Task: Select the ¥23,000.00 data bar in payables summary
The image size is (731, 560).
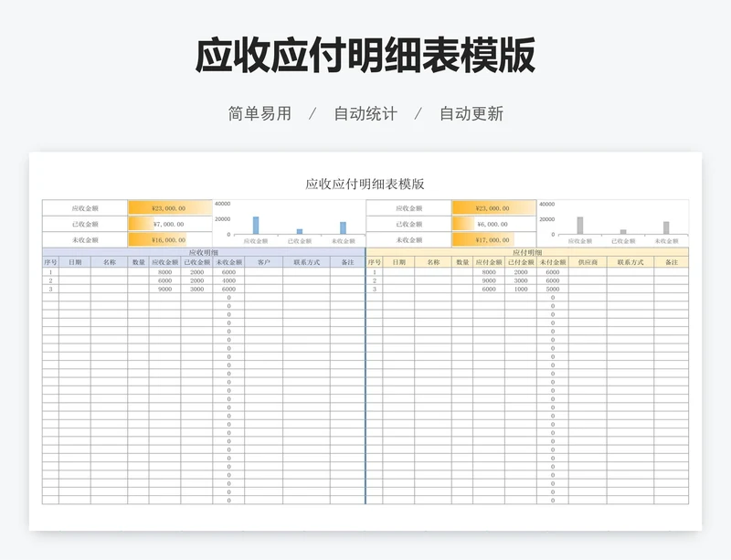Action: 493,208
